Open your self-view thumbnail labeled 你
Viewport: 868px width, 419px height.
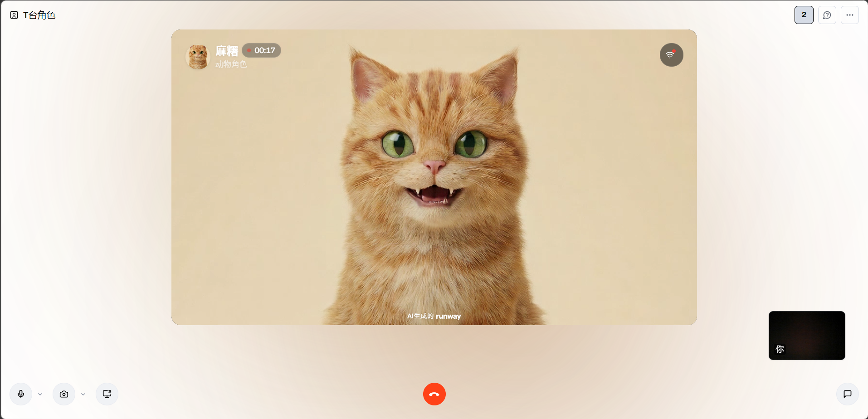(x=806, y=336)
